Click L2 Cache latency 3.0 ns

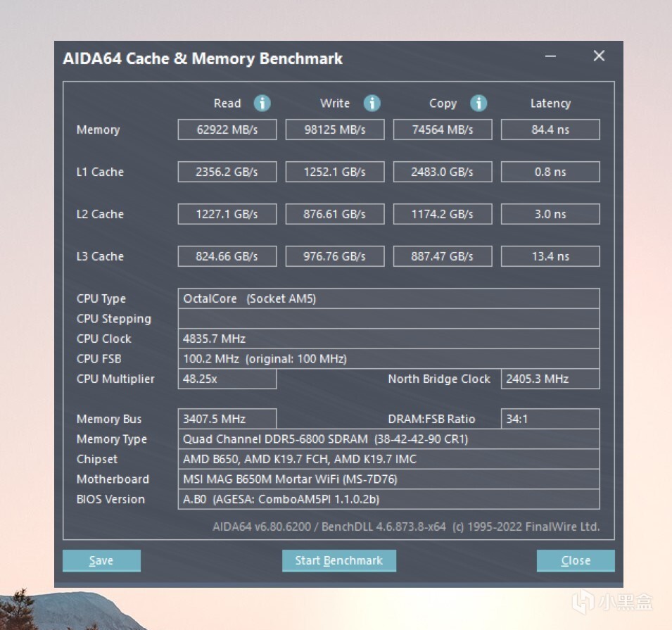(x=550, y=214)
